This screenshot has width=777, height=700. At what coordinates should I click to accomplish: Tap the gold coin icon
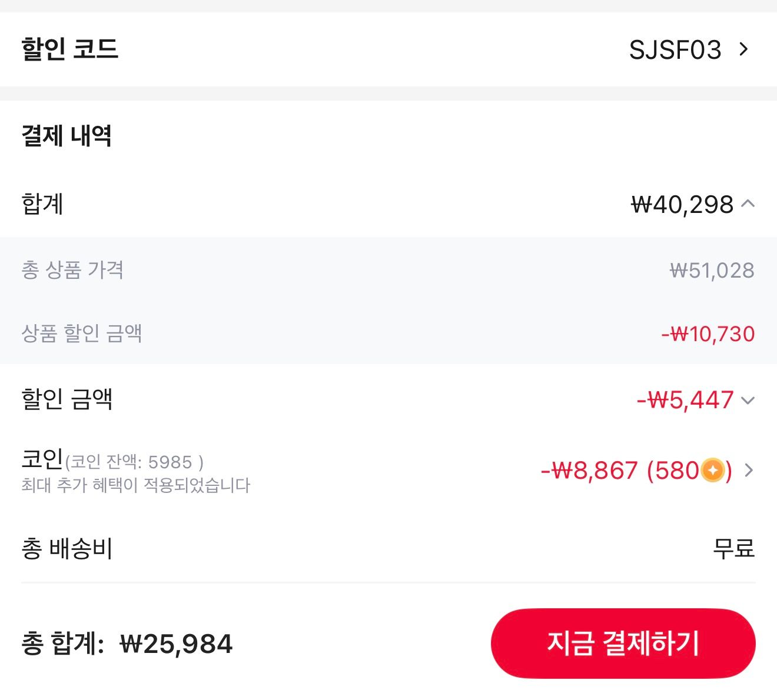pyautogui.click(x=712, y=471)
